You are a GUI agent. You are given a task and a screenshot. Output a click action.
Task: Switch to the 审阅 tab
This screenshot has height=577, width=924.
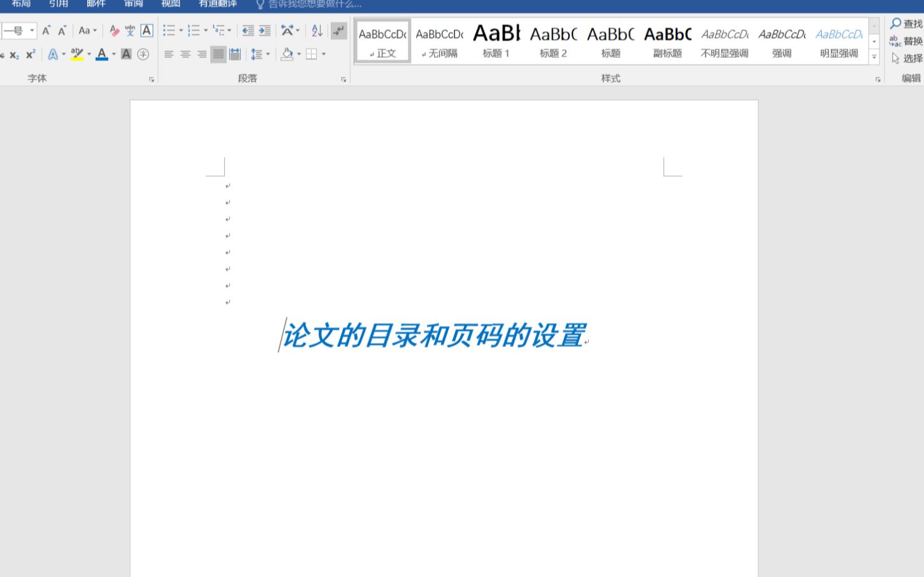click(134, 4)
